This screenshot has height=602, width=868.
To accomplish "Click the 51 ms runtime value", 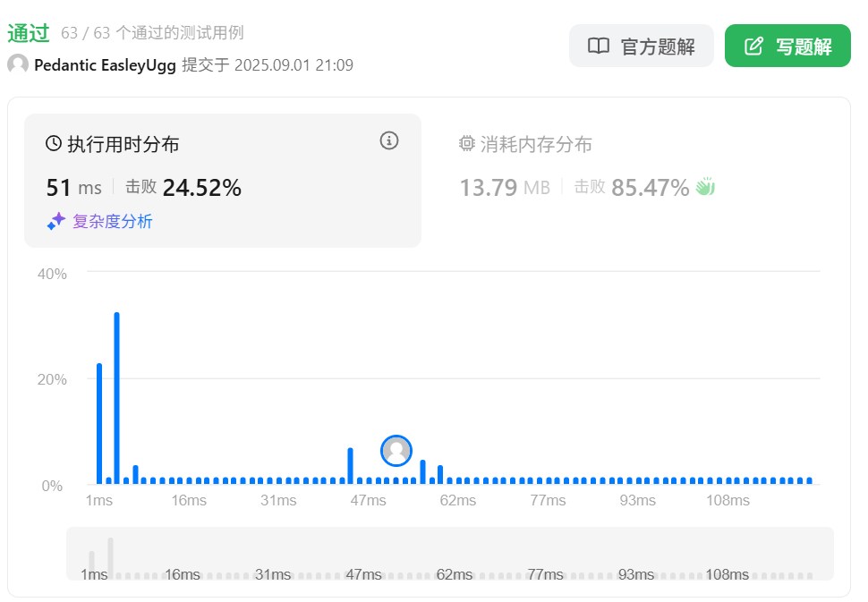I will click(x=74, y=188).
